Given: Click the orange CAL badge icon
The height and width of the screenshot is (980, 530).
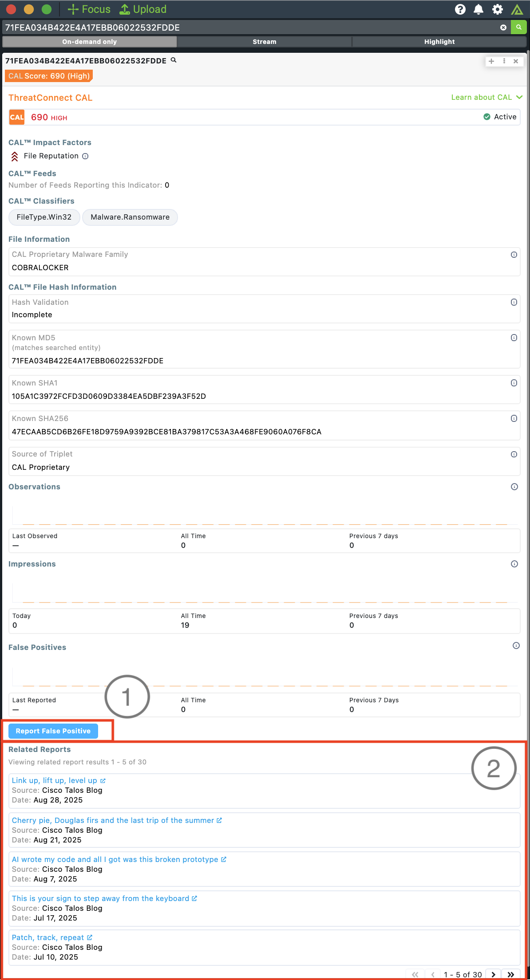Looking at the screenshot, I should 17,118.
